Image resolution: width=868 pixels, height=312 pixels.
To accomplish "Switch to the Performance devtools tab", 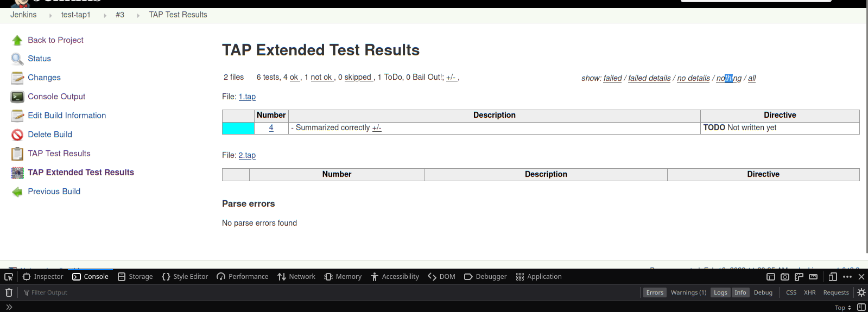I will point(242,277).
